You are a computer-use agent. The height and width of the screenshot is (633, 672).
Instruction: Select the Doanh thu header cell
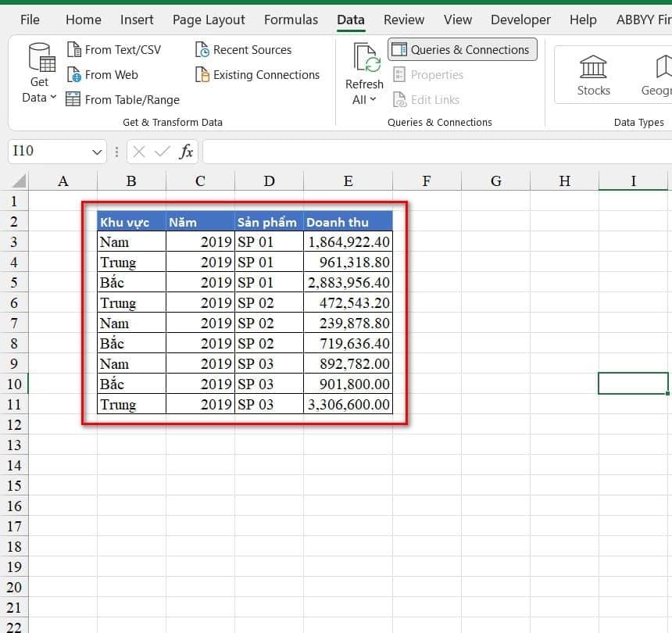coord(348,222)
